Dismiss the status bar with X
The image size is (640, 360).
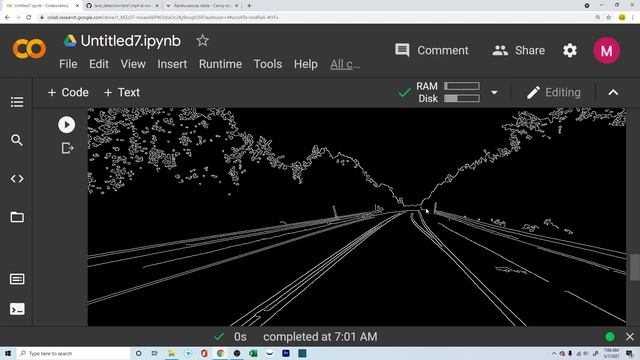coord(630,337)
